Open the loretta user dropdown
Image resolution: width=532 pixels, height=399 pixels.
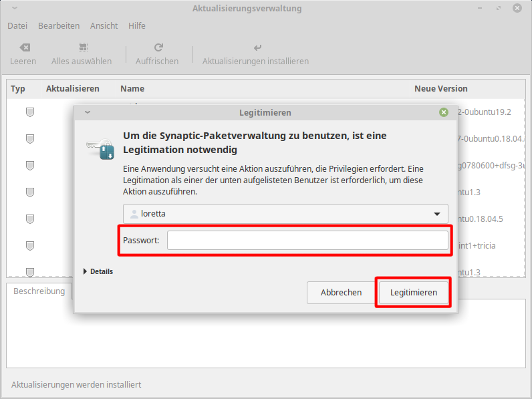point(285,214)
